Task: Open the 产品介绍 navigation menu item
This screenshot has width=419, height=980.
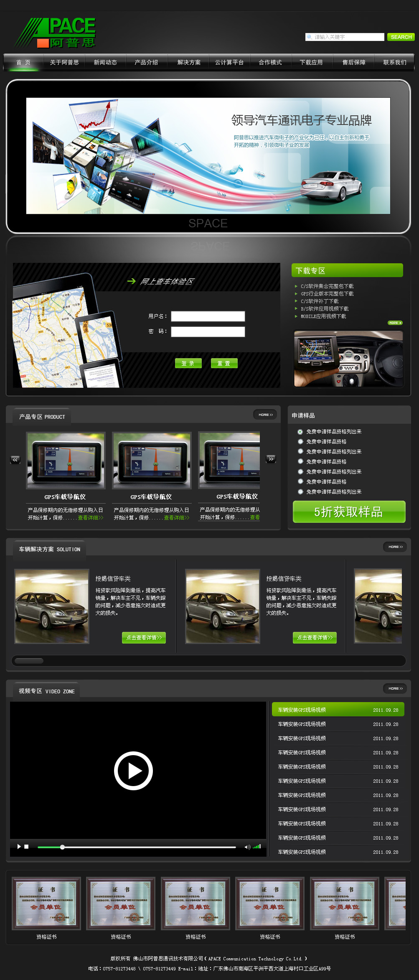Action: point(146,62)
